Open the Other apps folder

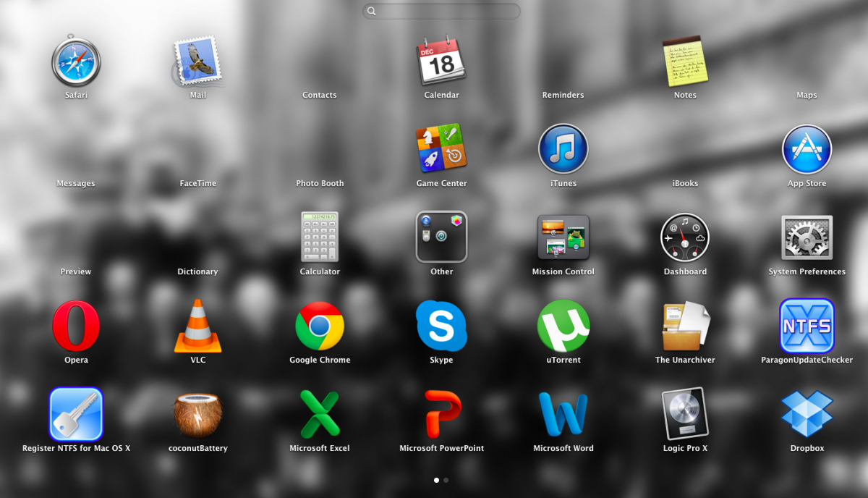click(x=441, y=237)
